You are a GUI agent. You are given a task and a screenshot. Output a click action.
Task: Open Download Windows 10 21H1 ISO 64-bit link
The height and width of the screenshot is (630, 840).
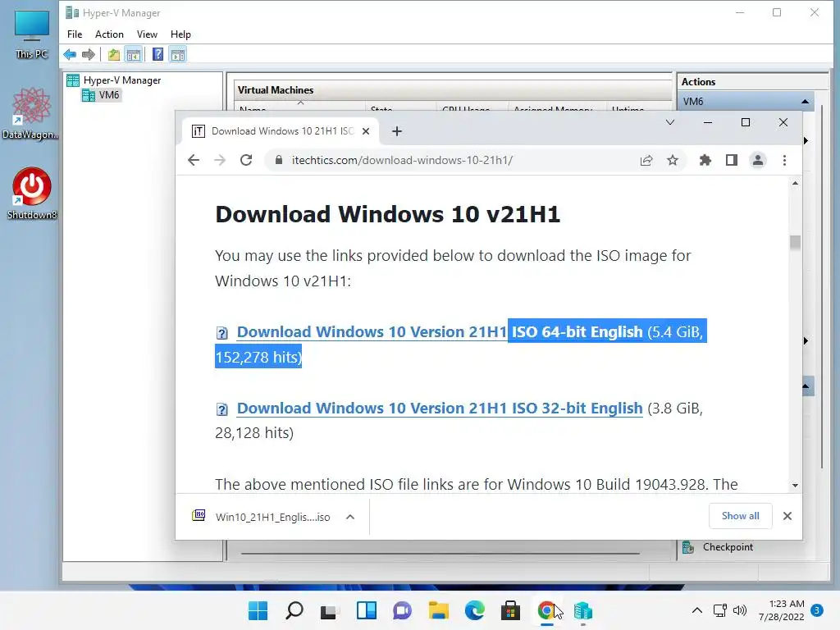click(440, 332)
